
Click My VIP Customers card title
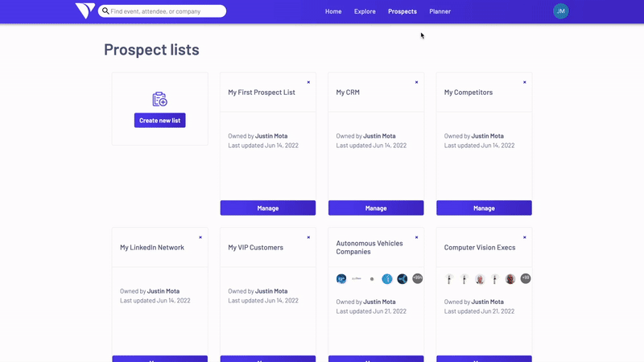pos(255,248)
